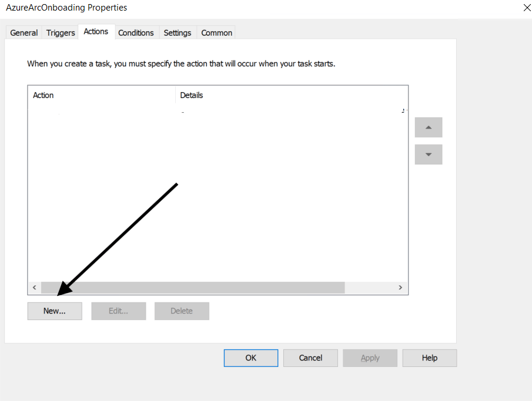Show the Settings tab
Viewport: 532px width, 401px height.
pyautogui.click(x=178, y=33)
